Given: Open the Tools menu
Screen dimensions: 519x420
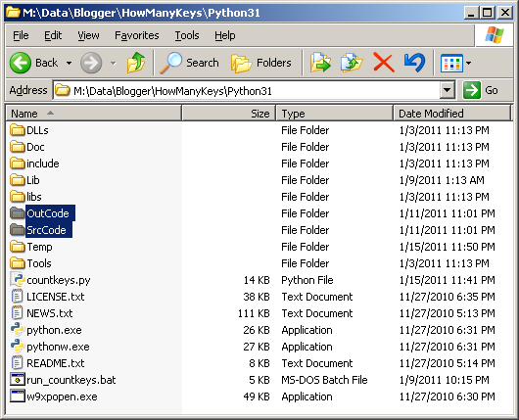Looking at the screenshot, I should (187, 35).
